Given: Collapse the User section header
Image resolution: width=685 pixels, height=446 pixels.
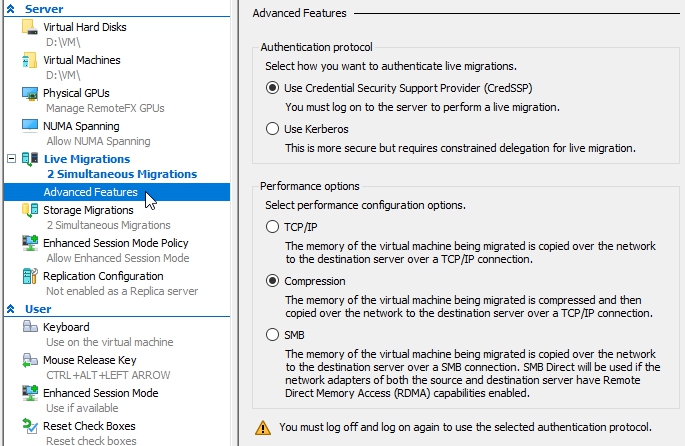Looking at the screenshot, I should point(11,310).
